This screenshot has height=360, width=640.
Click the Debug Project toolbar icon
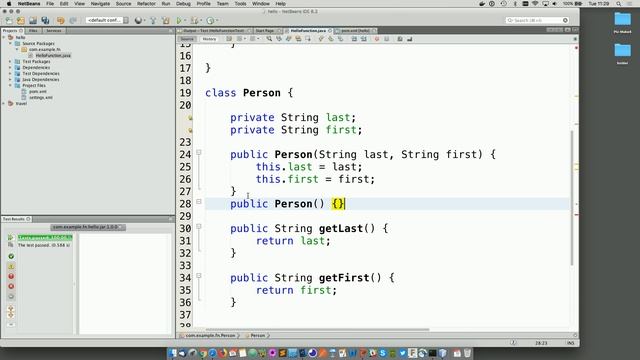[195, 20]
